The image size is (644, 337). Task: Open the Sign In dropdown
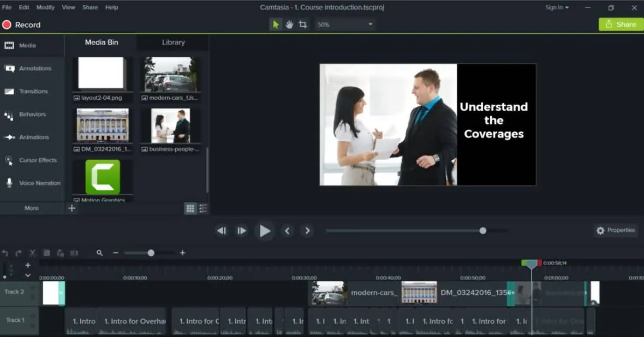[x=557, y=8]
